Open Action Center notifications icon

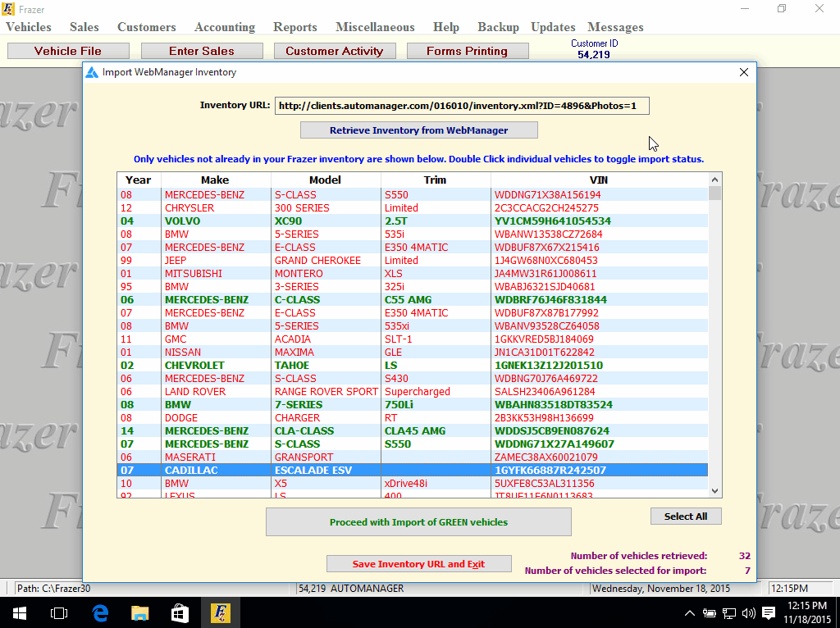tap(769, 612)
